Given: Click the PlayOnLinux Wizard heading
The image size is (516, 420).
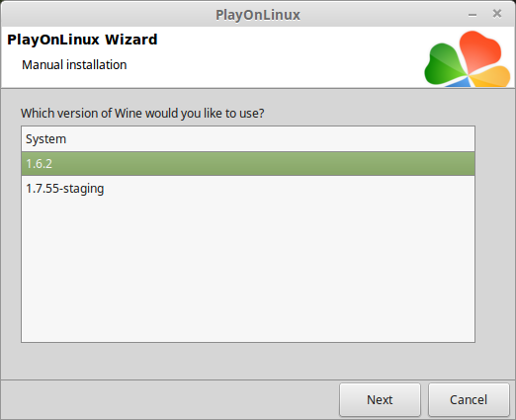Looking at the screenshot, I should click(82, 40).
